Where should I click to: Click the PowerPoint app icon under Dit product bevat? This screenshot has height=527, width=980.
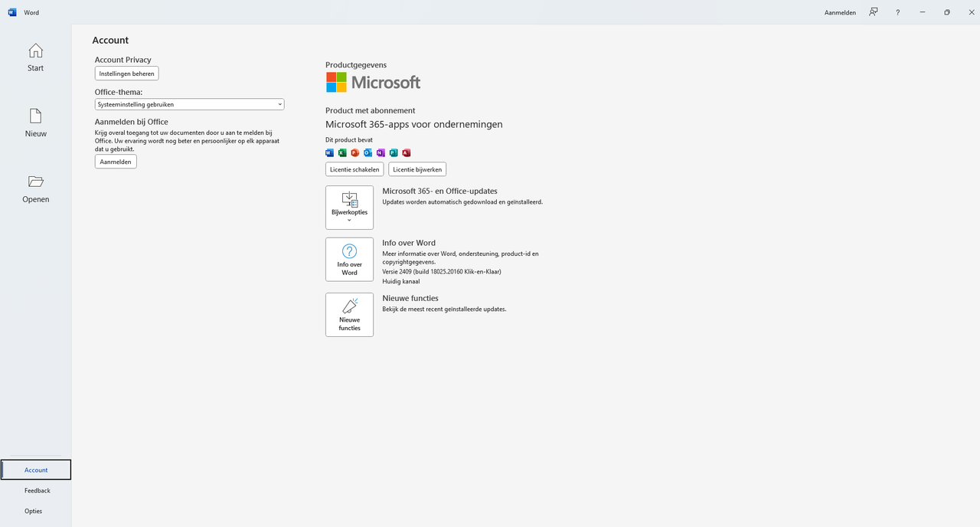355,152
